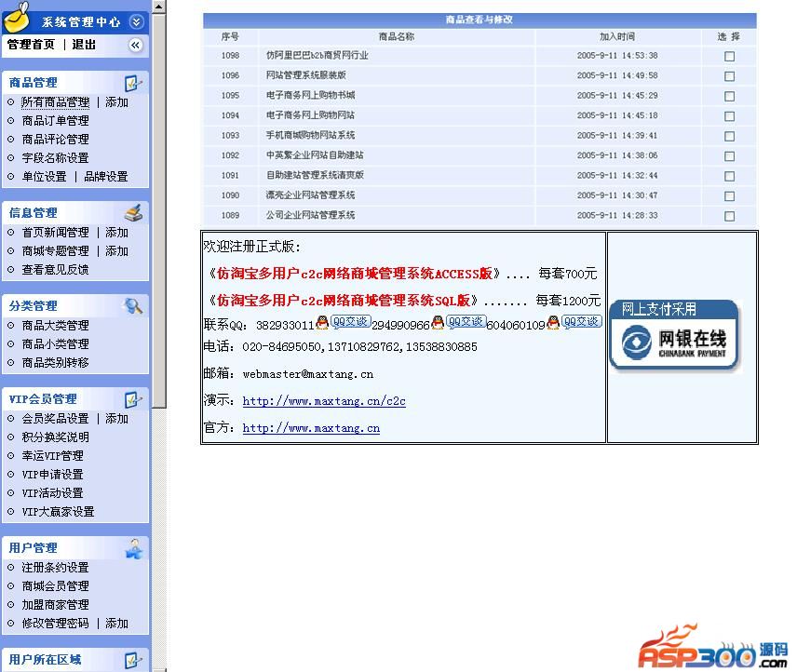Check the box for product 1091
The image size is (797, 672).
tap(729, 176)
